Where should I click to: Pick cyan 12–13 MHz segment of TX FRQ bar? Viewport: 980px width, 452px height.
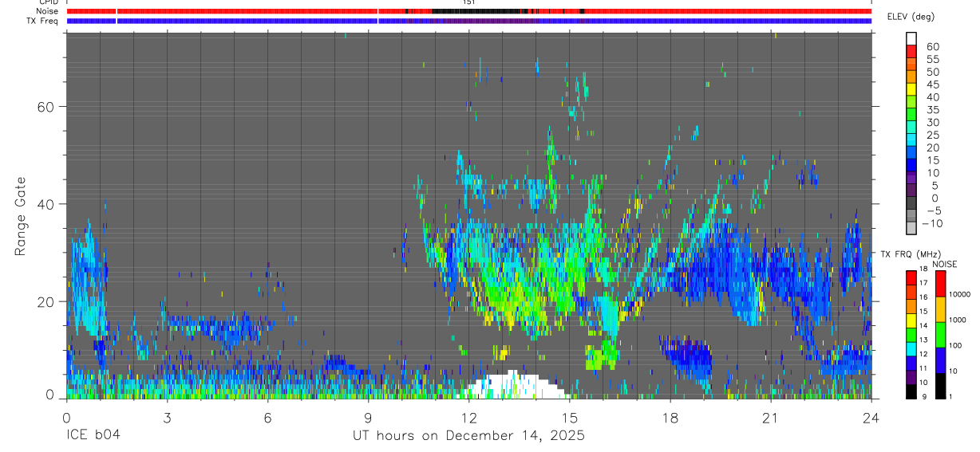pos(911,349)
